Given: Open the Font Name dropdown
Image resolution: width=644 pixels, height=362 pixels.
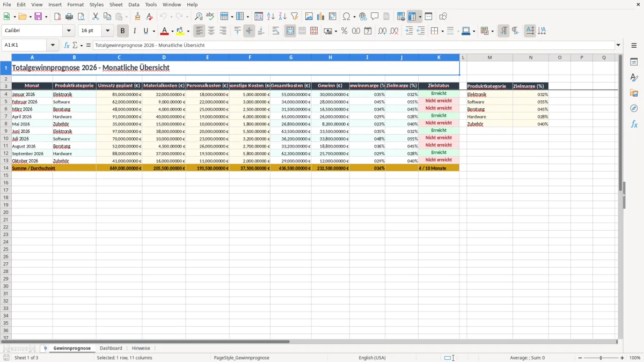Looking at the screenshot, I should [69, 31].
